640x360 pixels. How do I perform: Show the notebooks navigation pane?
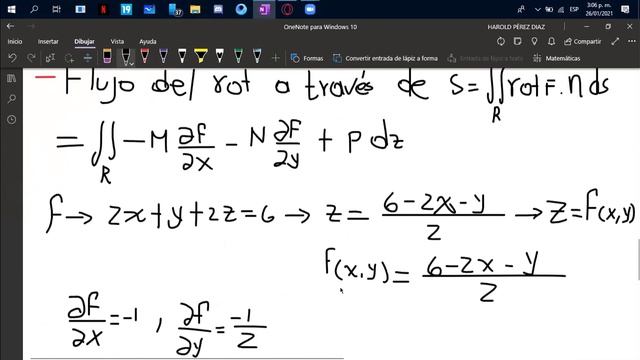coord(11,78)
